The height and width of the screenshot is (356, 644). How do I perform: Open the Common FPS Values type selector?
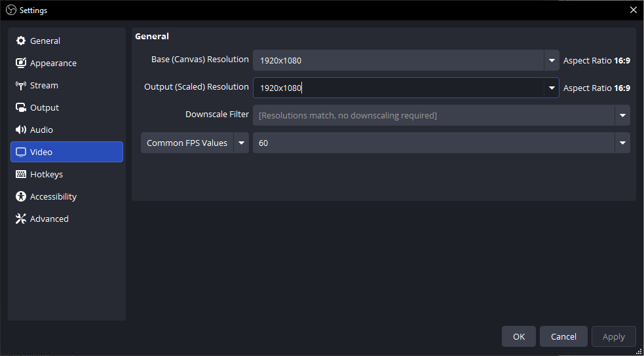[195, 143]
